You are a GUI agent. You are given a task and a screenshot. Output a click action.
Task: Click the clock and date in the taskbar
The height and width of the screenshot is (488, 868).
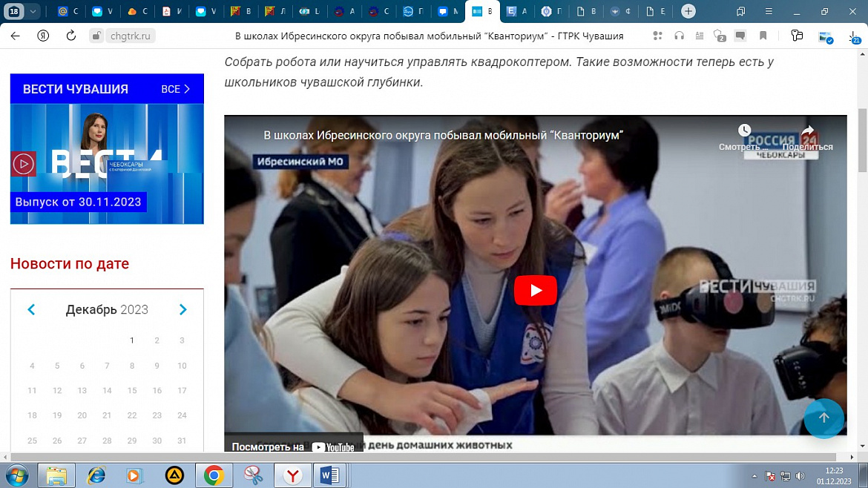pyautogui.click(x=834, y=476)
